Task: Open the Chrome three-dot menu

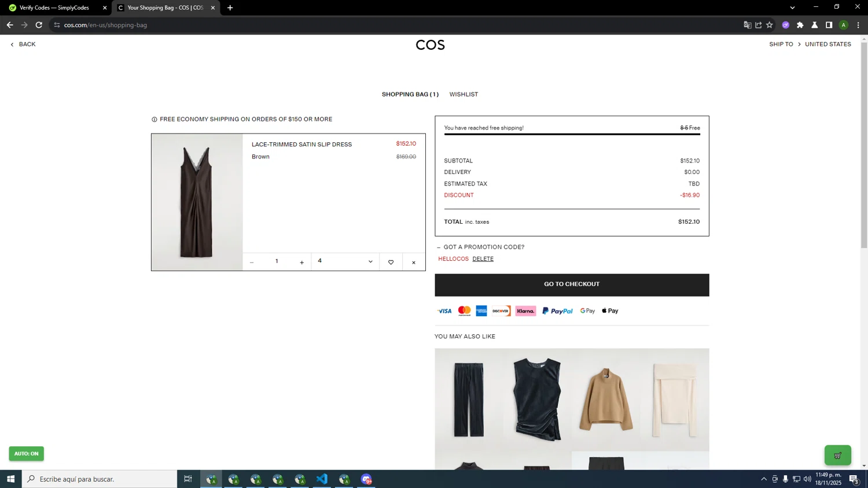Action: [858, 25]
